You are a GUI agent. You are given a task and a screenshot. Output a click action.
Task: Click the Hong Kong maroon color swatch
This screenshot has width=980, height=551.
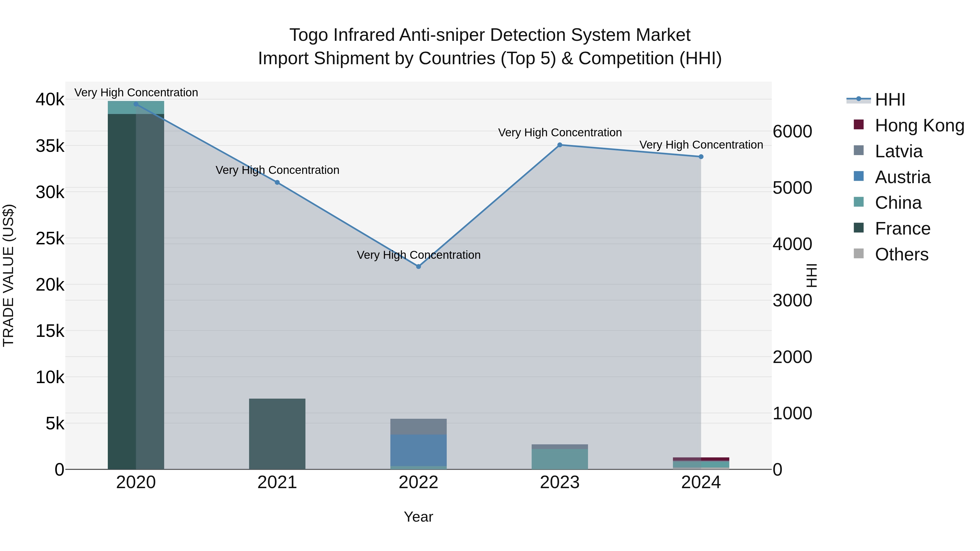[x=859, y=124]
